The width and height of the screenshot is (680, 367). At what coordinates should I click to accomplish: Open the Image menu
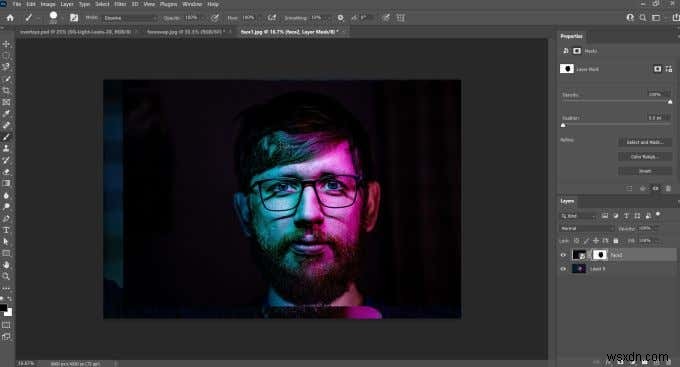[x=48, y=4]
